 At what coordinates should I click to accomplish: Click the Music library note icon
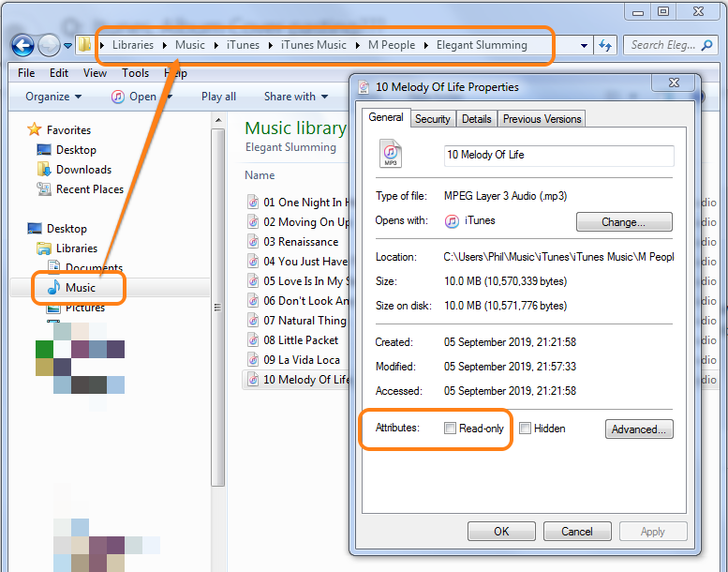coord(53,287)
